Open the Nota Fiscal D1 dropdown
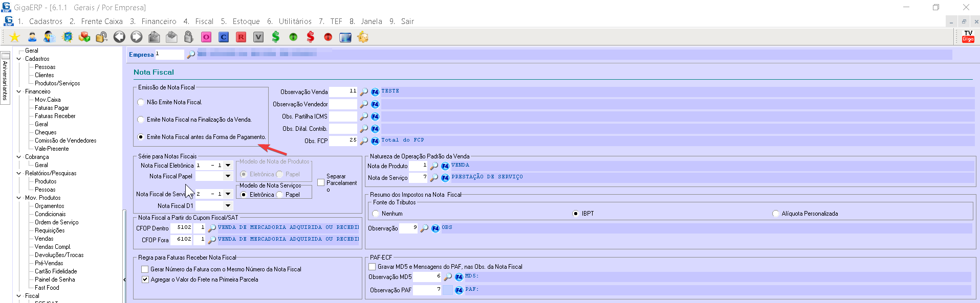Screen dimensions: 980x303 (x=228, y=206)
